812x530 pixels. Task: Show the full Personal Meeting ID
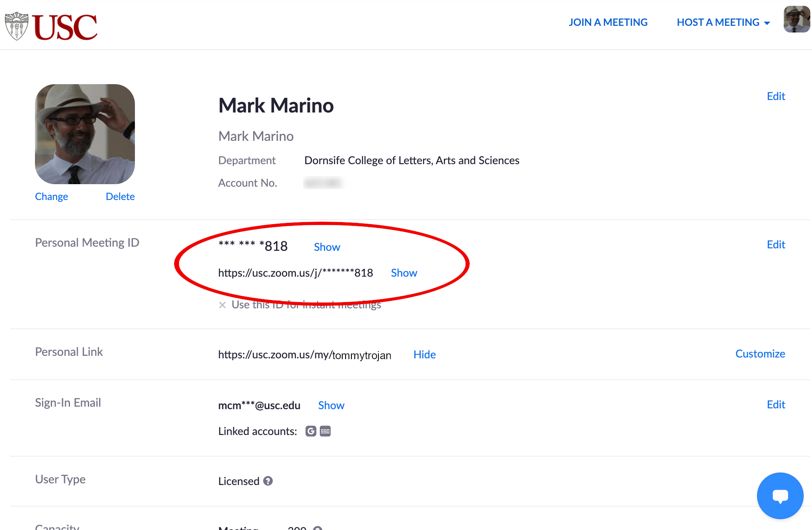pos(326,247)
